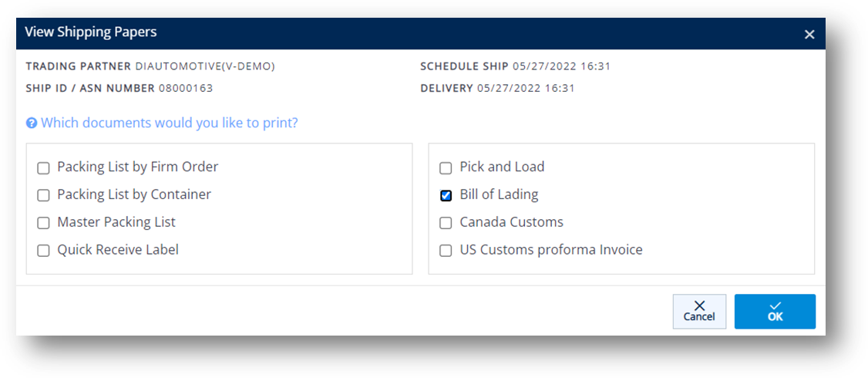Image resolution: width=868 pixels, height=378 pixels.
Task: Enable the Canada Customs checkbox
Action: point(446,224)
